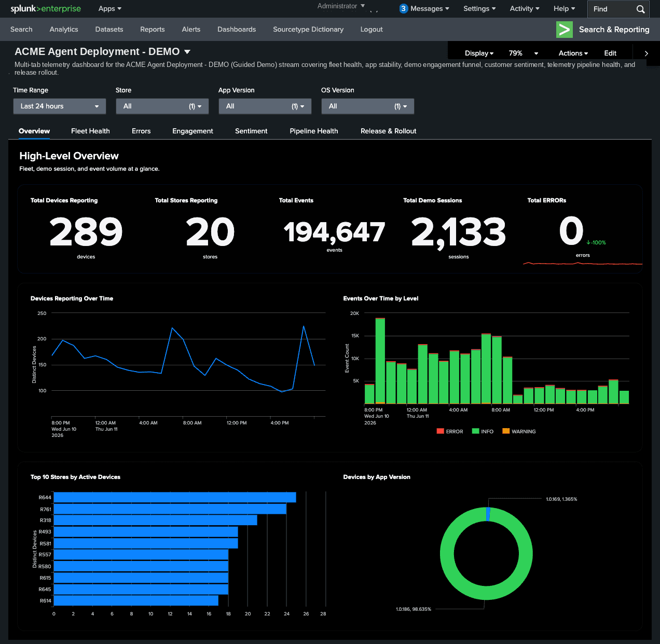Viewport: 660px width, 644px height.
Task: Open Analytics in the navigation bar
Action: (x=64, y=30)
